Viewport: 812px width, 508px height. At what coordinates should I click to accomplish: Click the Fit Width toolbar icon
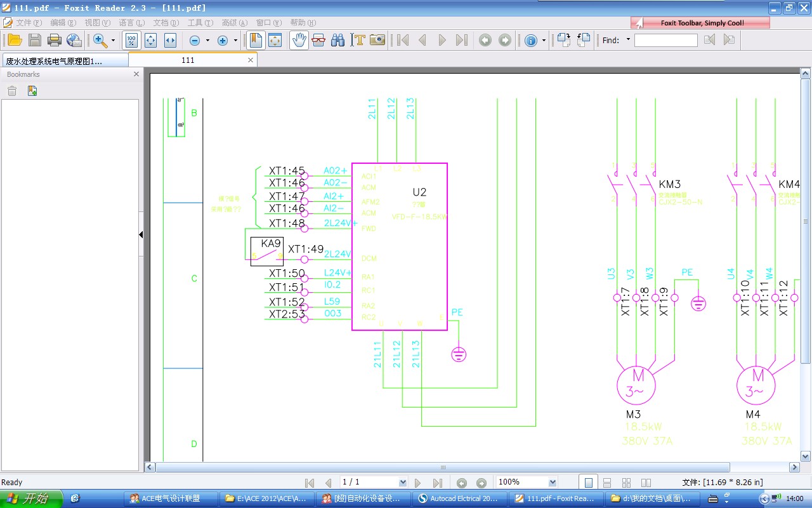click(x=170, y=40)
